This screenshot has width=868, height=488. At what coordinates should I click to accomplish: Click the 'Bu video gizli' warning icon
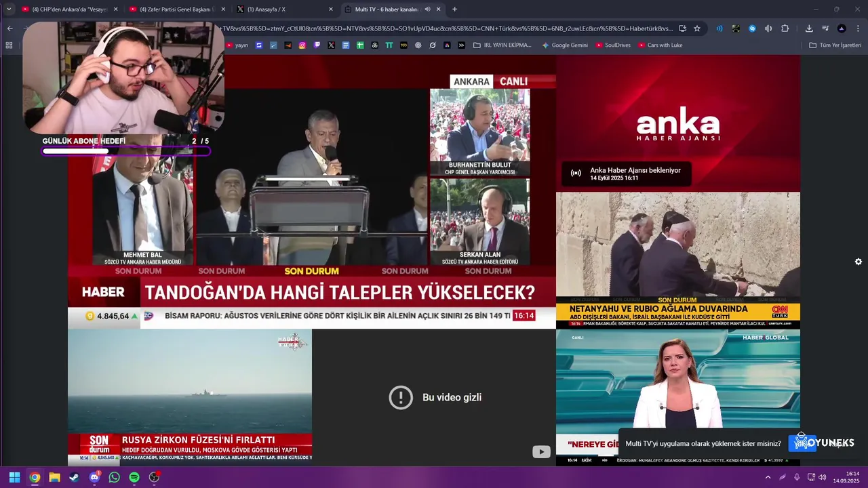point(401,398)
